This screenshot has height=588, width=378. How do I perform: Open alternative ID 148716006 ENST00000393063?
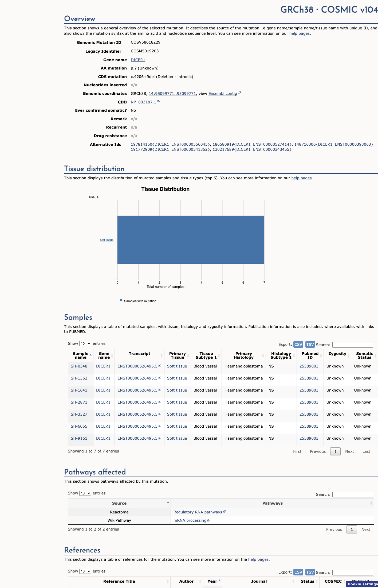334,144
